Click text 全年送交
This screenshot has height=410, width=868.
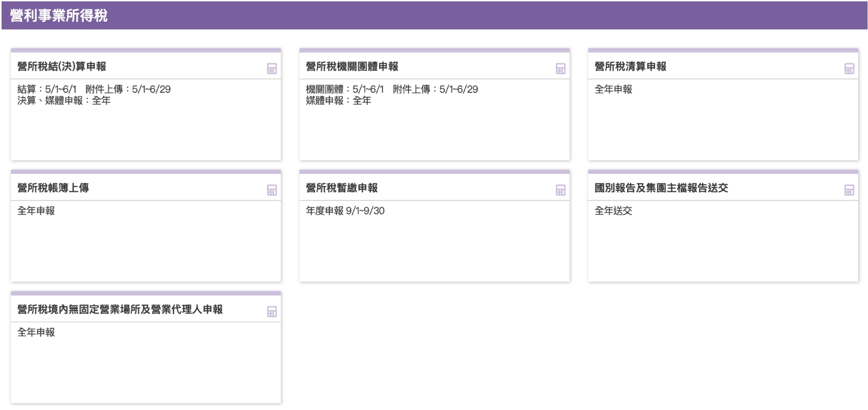(614, 211)
